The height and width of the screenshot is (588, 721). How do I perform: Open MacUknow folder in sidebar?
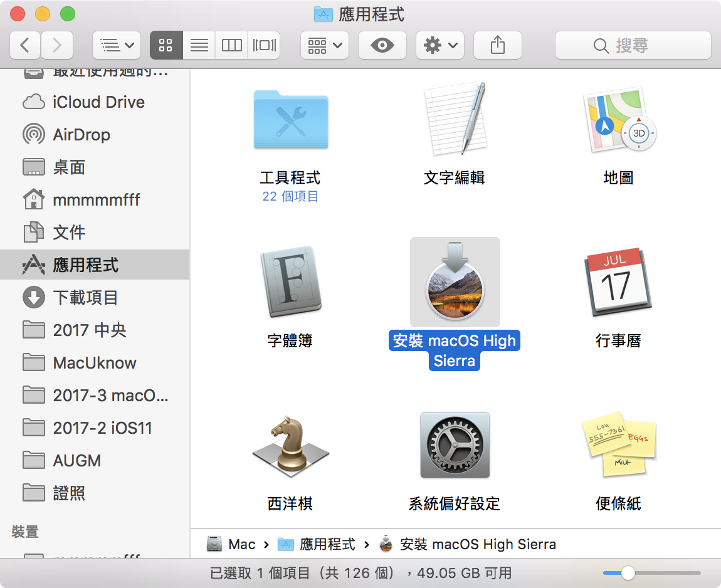click(x=95, y=363)
